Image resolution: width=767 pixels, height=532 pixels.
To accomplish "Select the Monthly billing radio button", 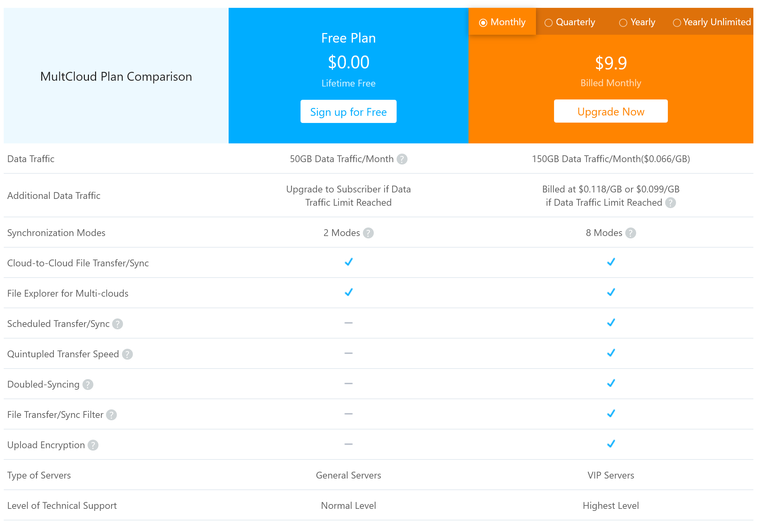I will point(483,23).
